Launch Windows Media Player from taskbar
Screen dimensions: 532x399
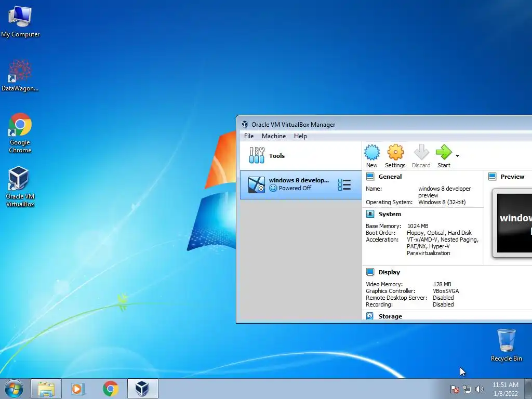pos(78,389)
